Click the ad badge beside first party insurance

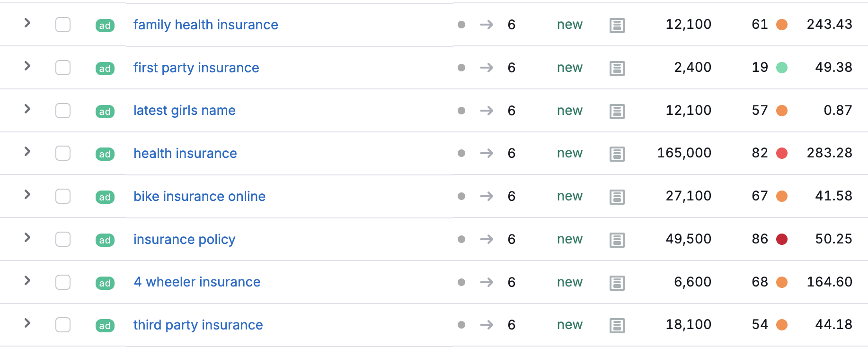pos(105,68)
